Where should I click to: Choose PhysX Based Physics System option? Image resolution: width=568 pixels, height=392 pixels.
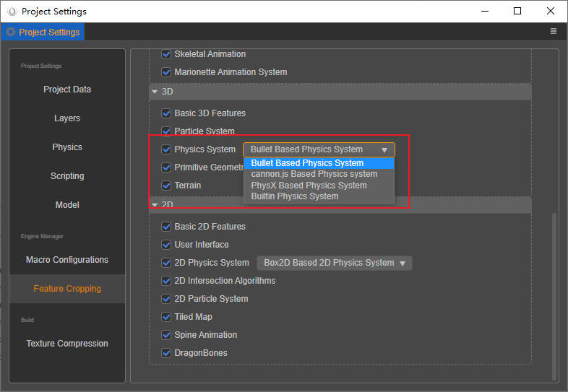click(x=319, y=186)
